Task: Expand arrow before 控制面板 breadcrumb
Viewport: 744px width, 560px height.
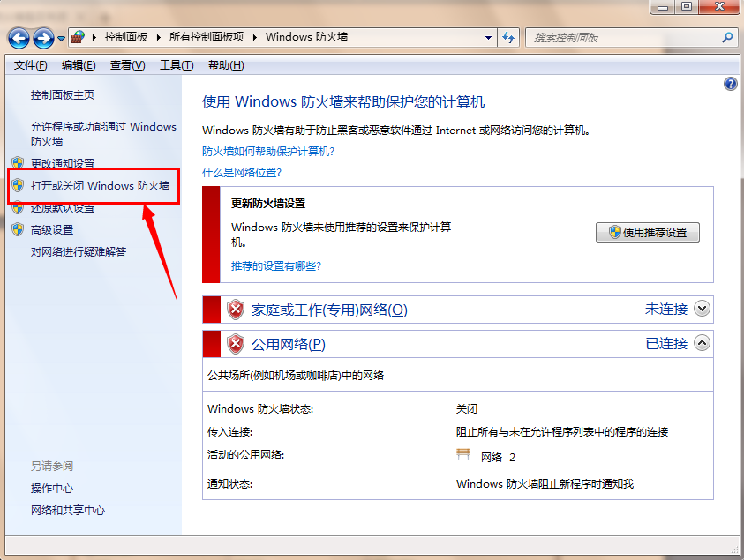Action: point(94,37)
